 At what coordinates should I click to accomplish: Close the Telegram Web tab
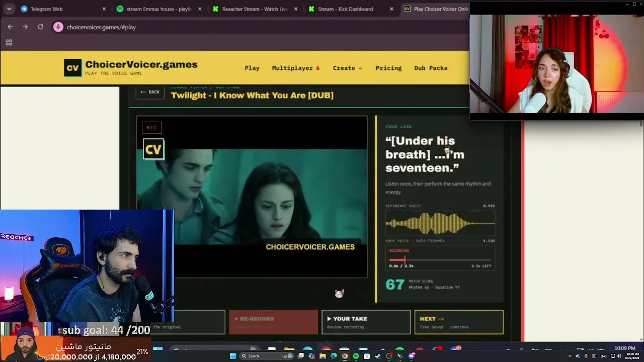[104, 9]
